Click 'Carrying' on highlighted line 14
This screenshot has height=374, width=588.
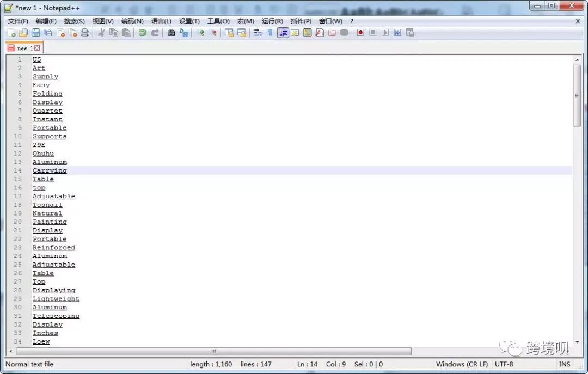50,171
